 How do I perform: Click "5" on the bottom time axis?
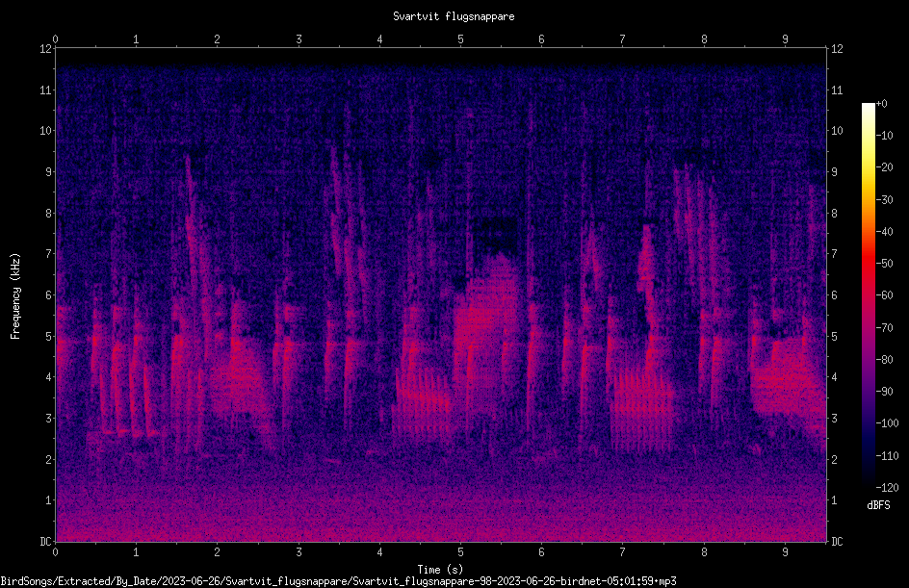(x=461, y=552)
